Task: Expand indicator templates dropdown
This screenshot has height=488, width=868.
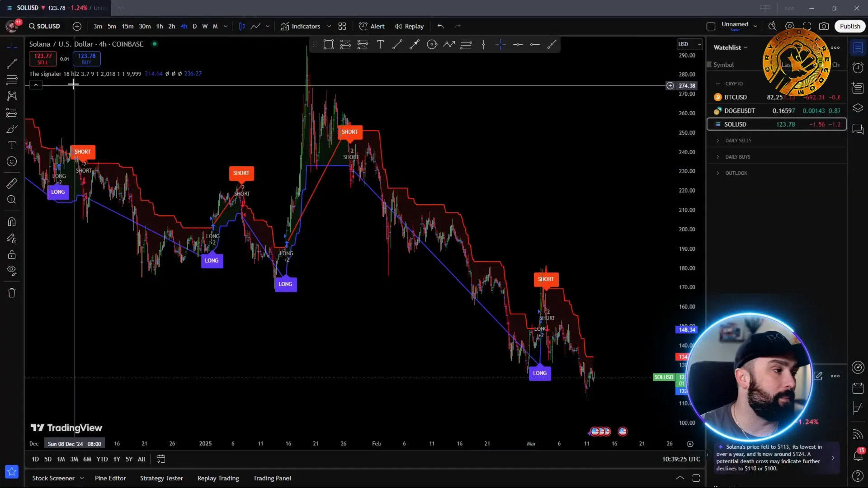Action: 329,26
